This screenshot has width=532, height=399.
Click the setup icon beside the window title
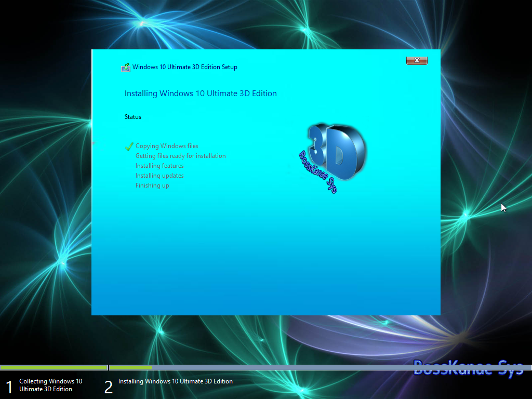click(126, 68)
